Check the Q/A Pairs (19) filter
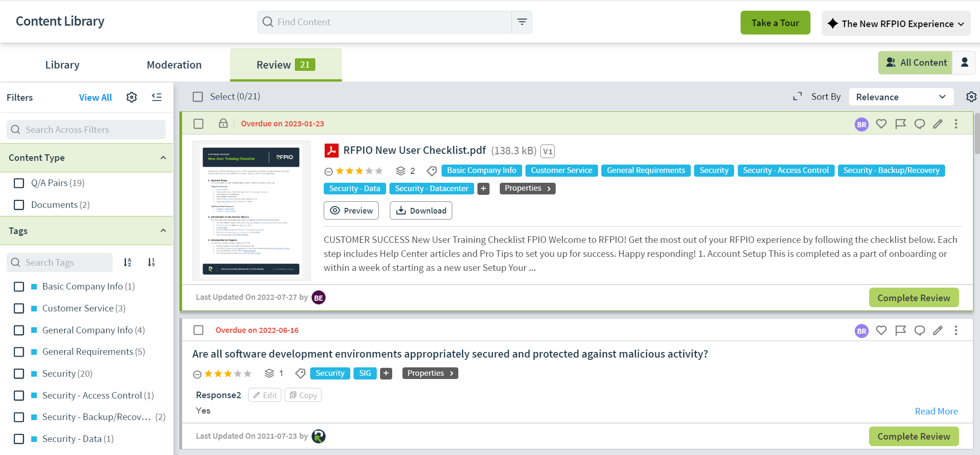 pyautogui.click(x=19, y=183)
